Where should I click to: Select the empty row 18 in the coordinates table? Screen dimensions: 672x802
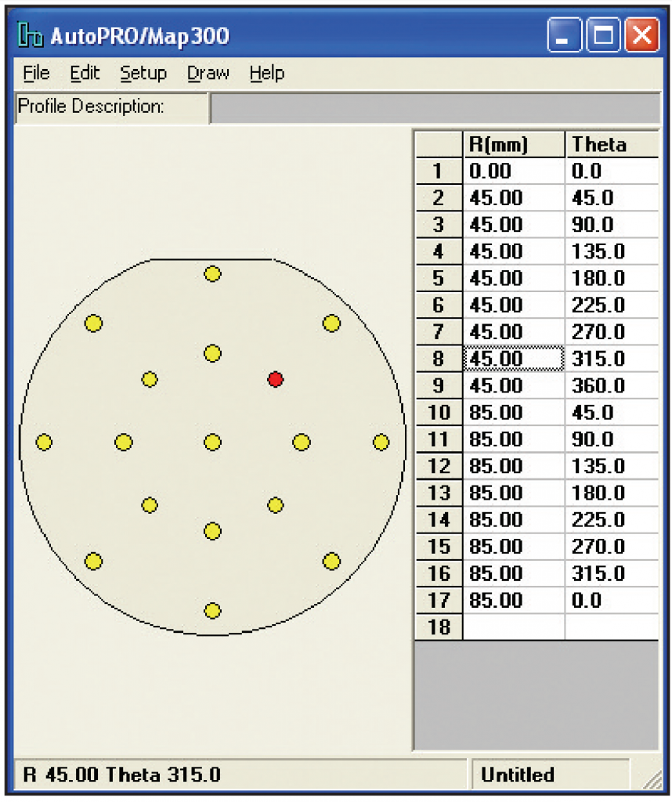tap(515, 627)
